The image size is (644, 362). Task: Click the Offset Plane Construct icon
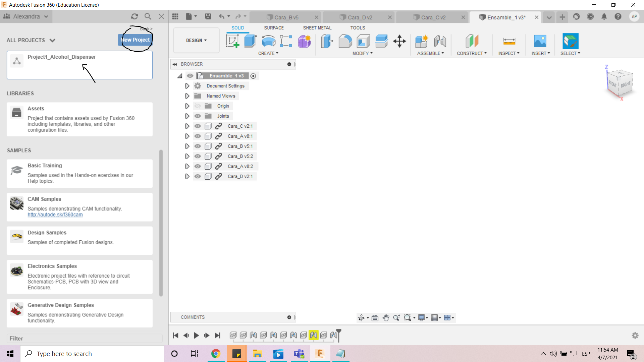[x=472, y=41]
